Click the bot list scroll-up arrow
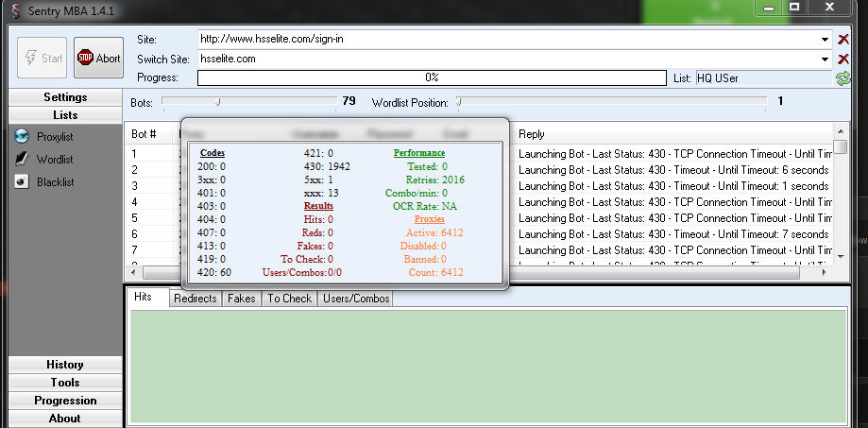This screenshot has width=868, height=428. 841,130
